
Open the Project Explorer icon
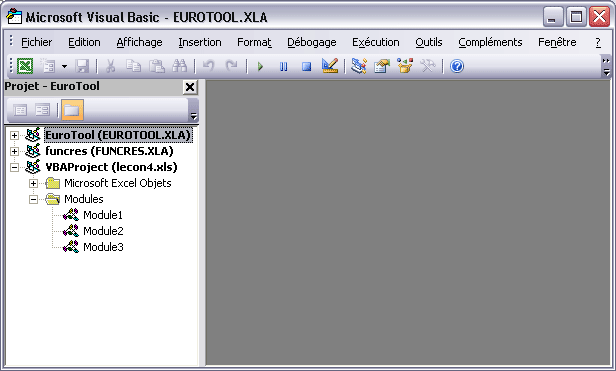(359, 66)
